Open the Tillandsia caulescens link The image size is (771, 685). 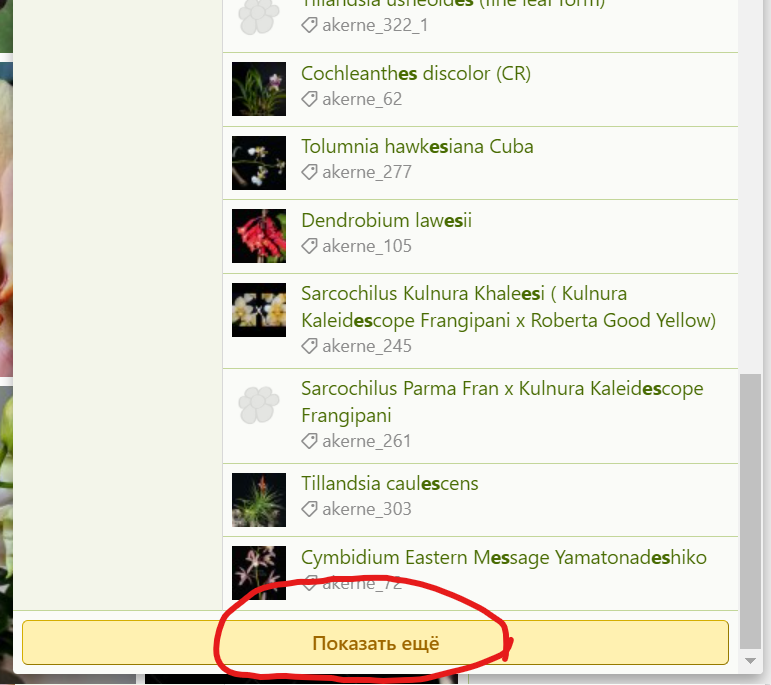click(389, 483)
